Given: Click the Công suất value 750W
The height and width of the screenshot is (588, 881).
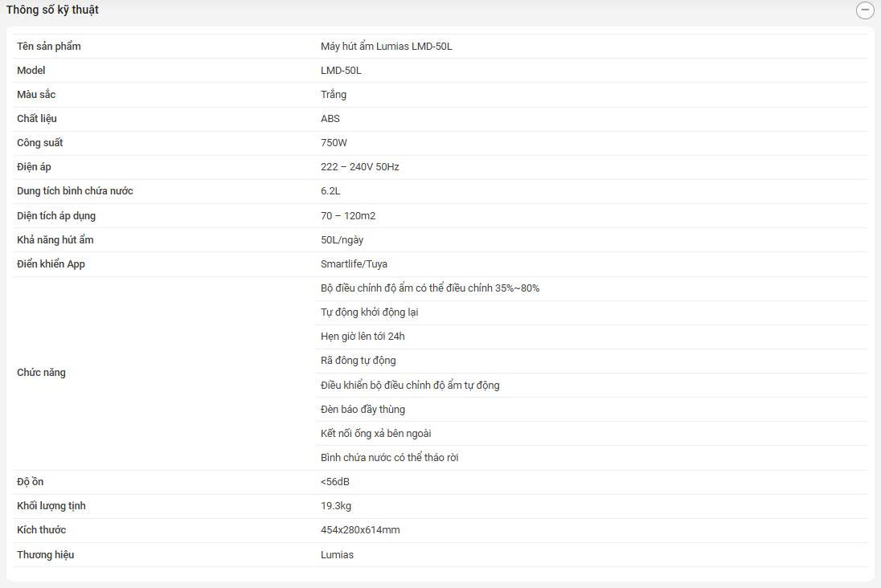Looking at the screenshot, I should (334, 143).
